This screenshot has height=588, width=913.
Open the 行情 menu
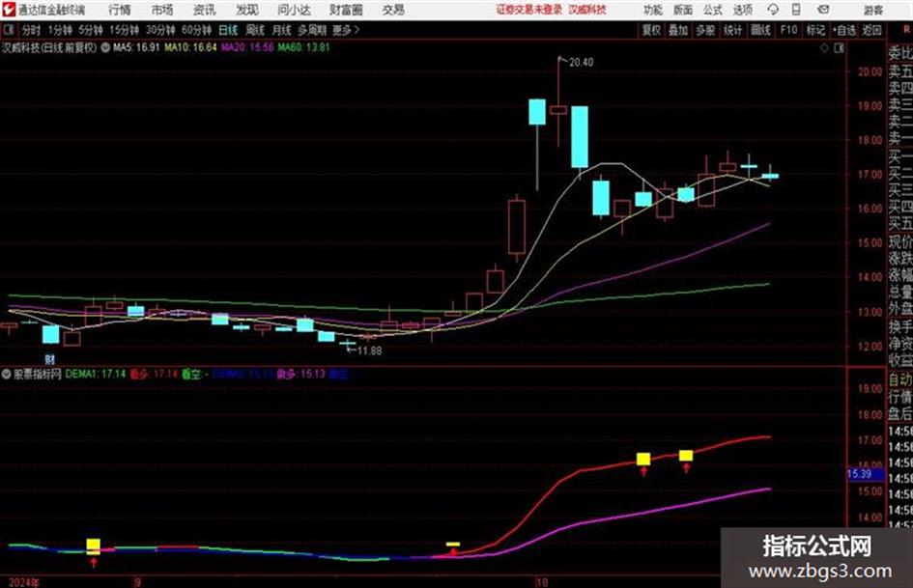tap(120, 10)
